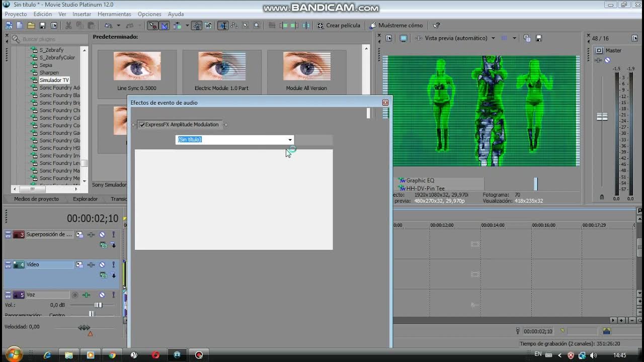Minimize Vídeo track 4 height button
The image size is (644, 362).
(x=8, y=264)
